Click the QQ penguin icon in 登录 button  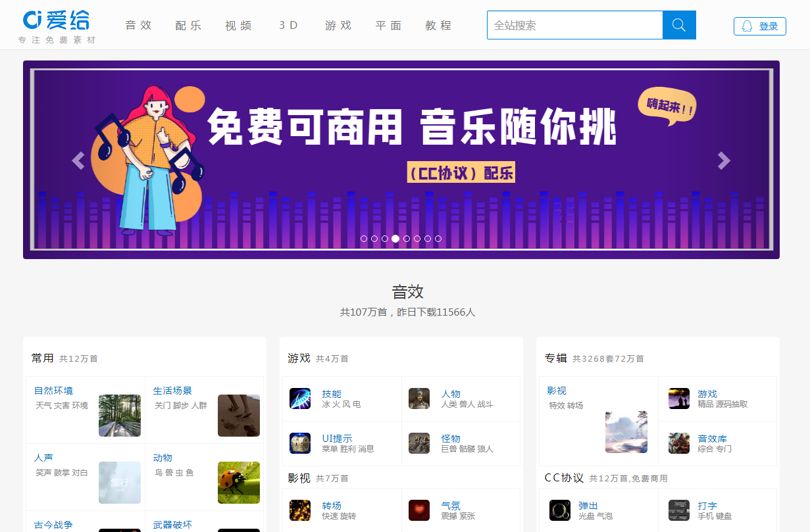click(x=747, y=26)
